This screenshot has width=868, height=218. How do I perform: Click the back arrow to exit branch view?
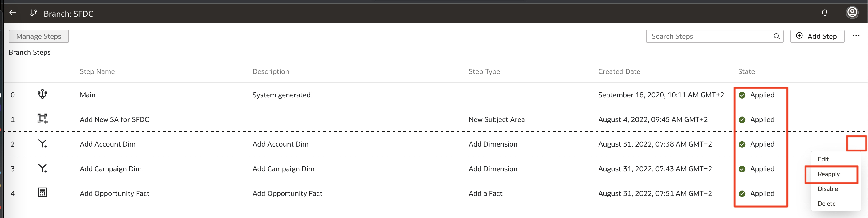[13, 13]
